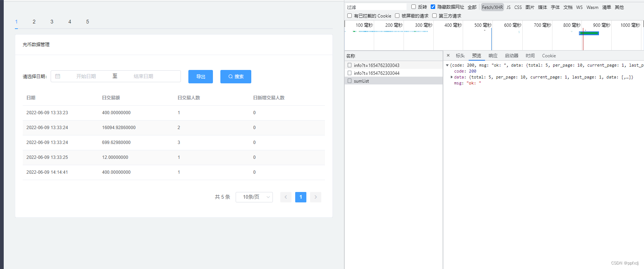Close the request detail panel
This screenshot has height=269, width=644.
(448, 55)
